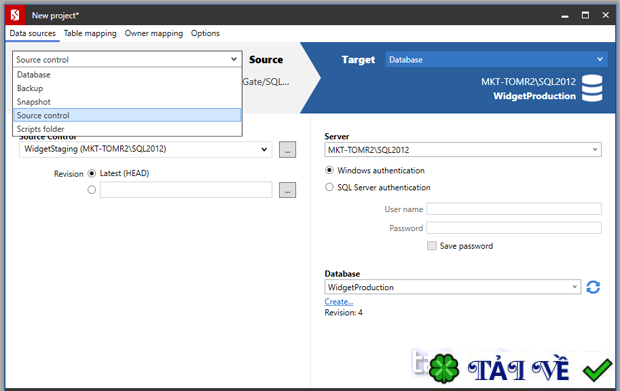620x391 pixels.
Task: Maximize the New project window
Action: [x=585, y=15]
